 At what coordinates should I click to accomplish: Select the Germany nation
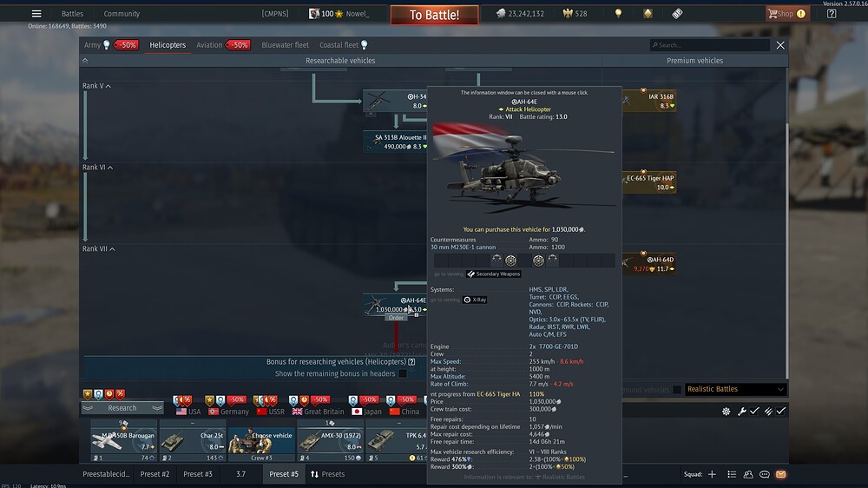click(228, 412)
